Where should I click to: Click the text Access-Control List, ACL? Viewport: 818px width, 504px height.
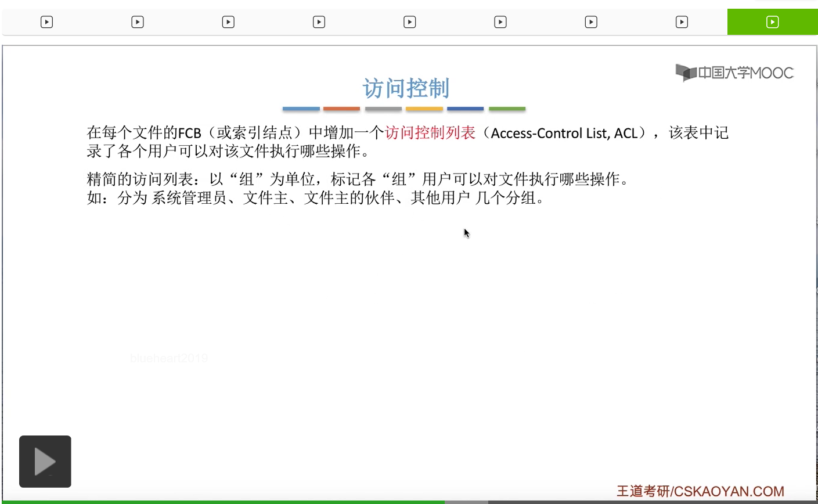(564, 133)
